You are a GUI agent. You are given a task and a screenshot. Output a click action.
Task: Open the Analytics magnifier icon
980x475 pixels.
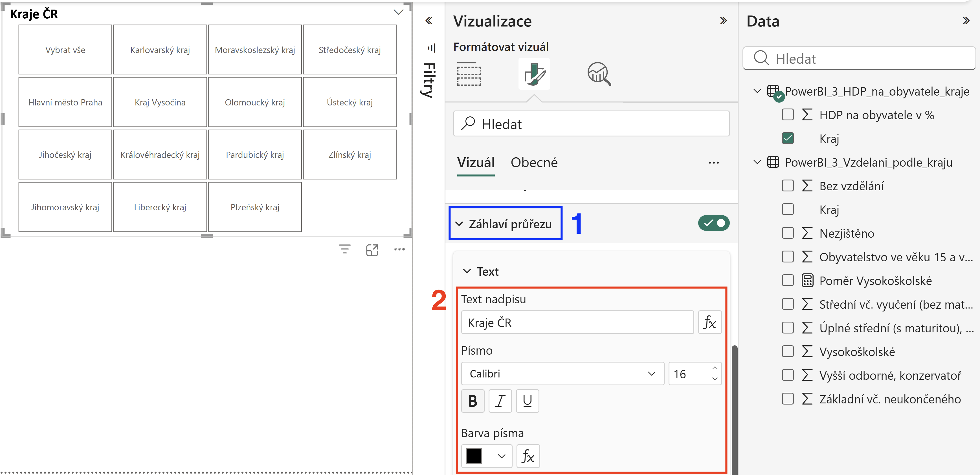coord(599,74)
